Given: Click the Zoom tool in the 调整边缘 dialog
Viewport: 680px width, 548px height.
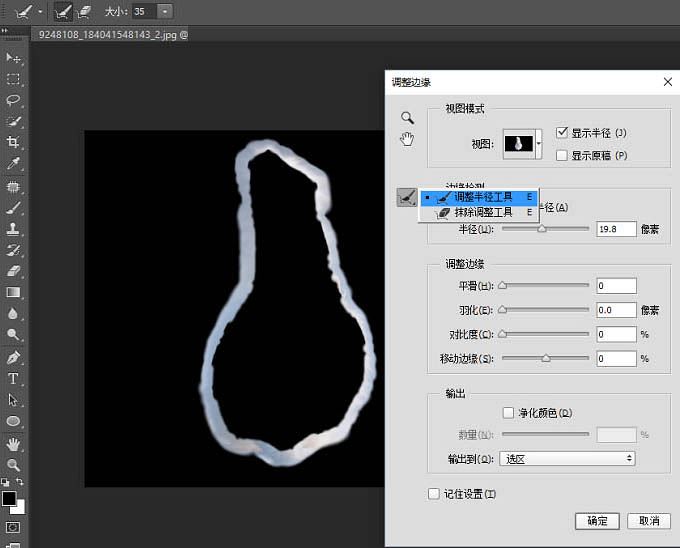Looking at the screenshot, I should 407,117.
